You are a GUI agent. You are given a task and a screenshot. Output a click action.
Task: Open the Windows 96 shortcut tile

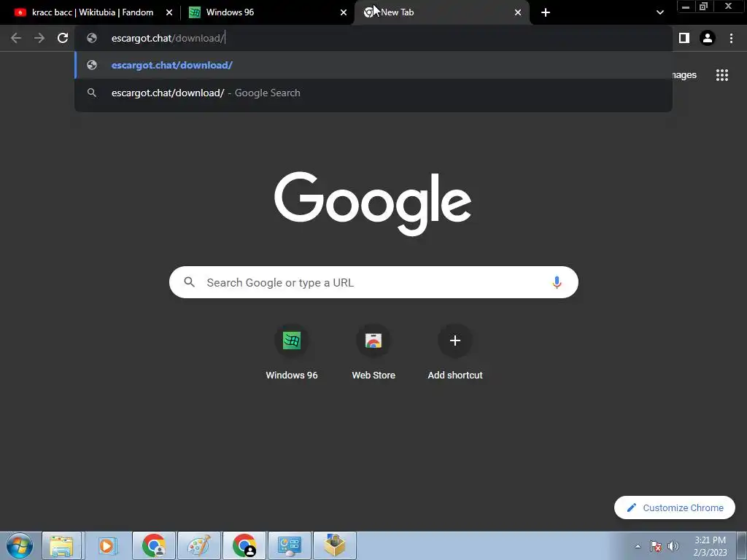pyautogui.click(x=292, y=352)
